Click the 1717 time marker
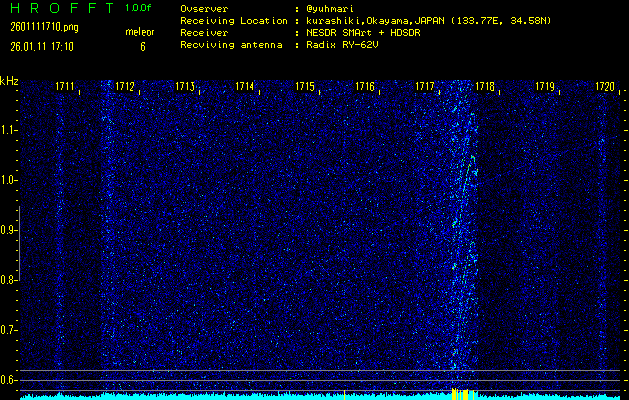The height and width of the screenshot is (400, 629). coord(425,87)
